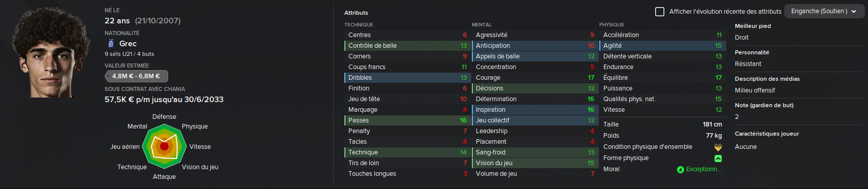The image size is (868, 189).
Task: Enable Afficher l'évolution récente des attributs checkbox
Action: pyautogui.click(x=660, y=11)
